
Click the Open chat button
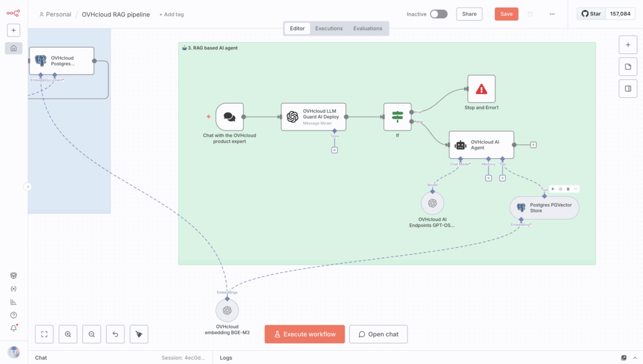pos(378,335)
